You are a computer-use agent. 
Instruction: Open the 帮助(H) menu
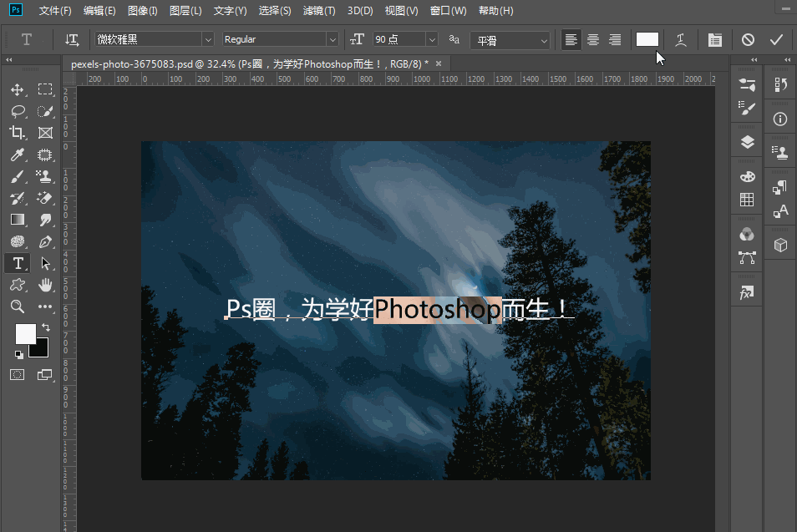(x=496, y=11)
